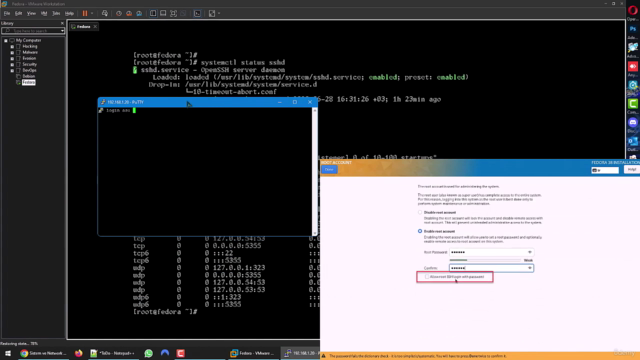Open Firefox from the taskbar

click(78, 353)
